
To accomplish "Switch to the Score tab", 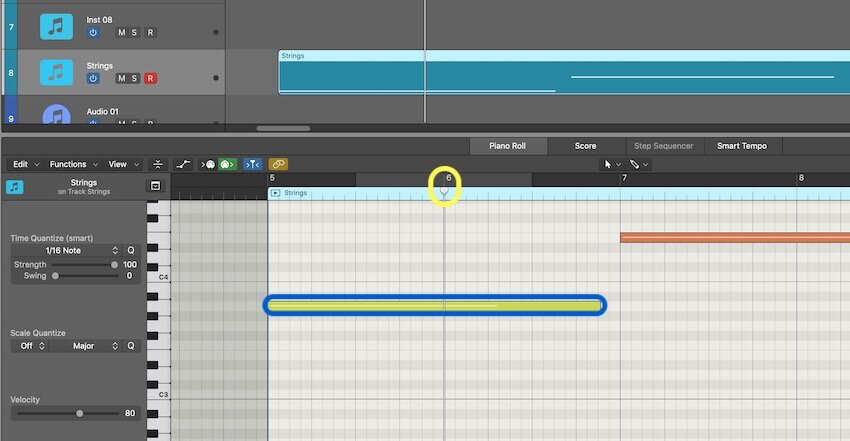I will [585, 146].
